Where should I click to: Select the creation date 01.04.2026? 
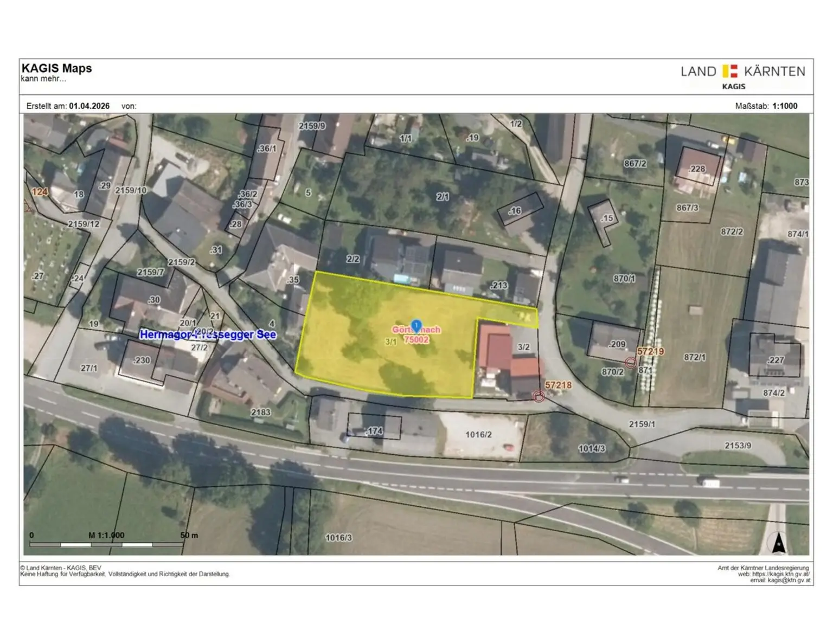pyautogui.click(x=89, y=106)
